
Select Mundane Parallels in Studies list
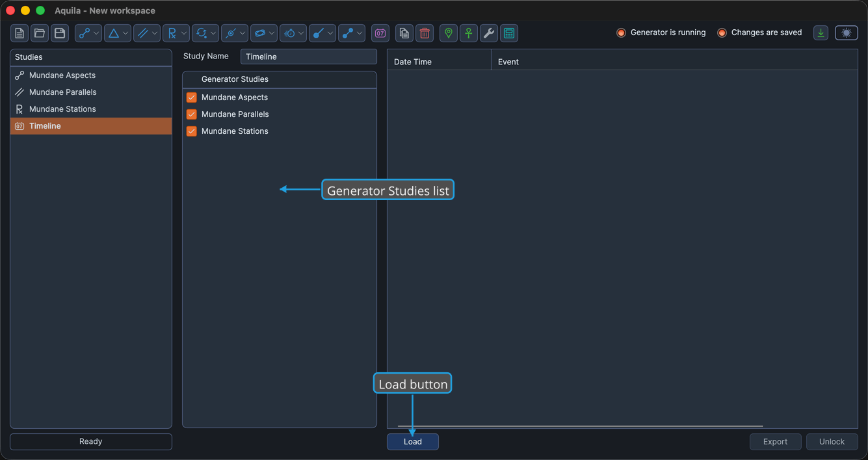pos(91,92)
